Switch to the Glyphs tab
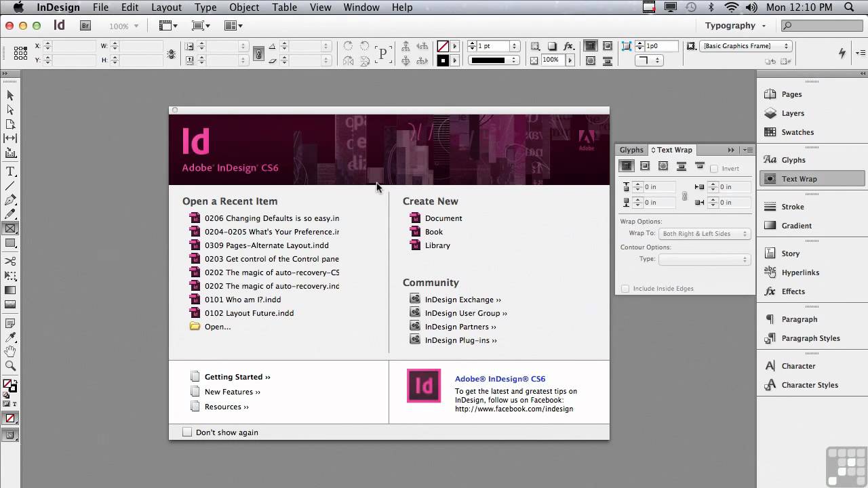This screenshot has height=488, width=868. [631, 150]
